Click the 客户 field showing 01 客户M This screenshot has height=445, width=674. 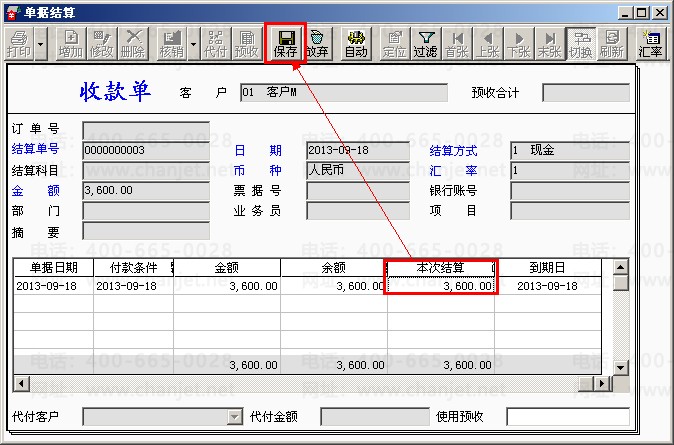click(x=344, y=92)
